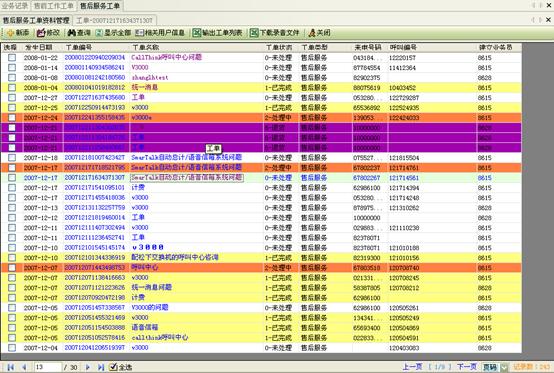Go to first page with navigator arrow
This screenshot has height=373, width=554.
pyautogui.click(x=10, y=367)
